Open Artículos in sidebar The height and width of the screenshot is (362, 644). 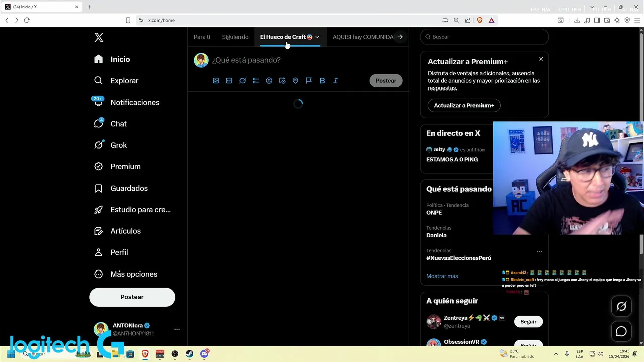click(117, 231)
